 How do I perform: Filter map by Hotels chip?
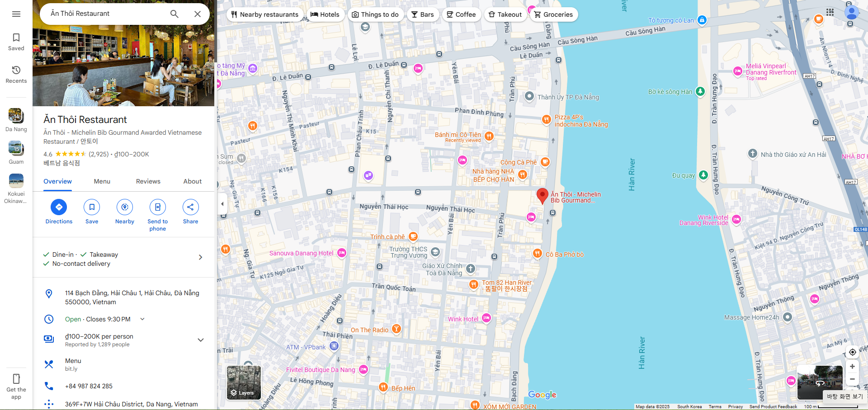(x=325, y=14)
